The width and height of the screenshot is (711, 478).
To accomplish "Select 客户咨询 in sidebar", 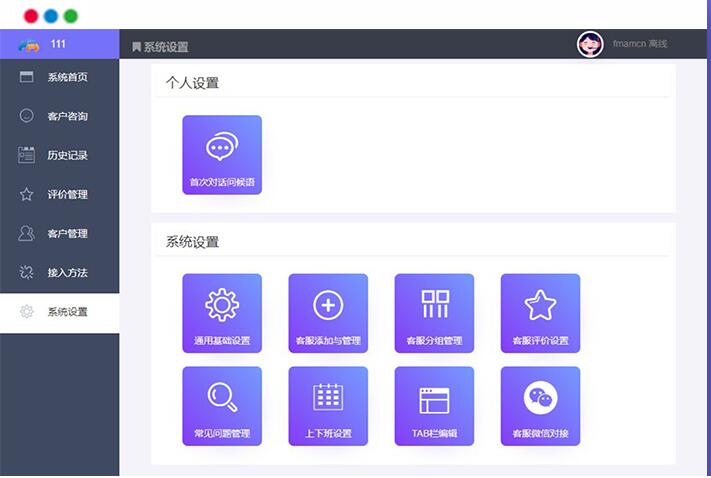I will (x=60, y=116).
